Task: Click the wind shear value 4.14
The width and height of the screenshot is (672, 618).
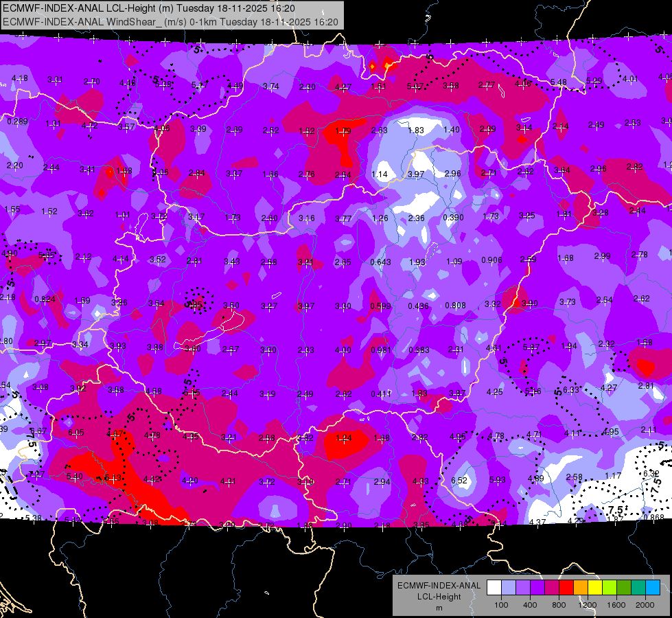Action: [x=120, y=259]
